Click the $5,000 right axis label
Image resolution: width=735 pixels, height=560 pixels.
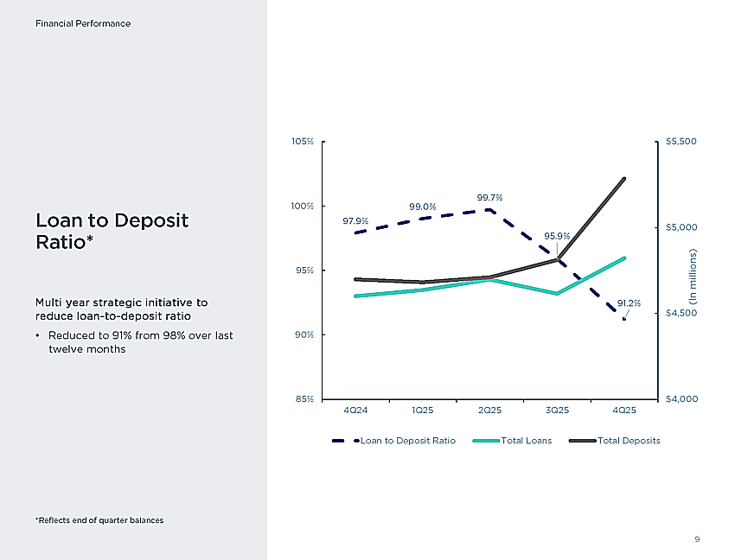681,227
